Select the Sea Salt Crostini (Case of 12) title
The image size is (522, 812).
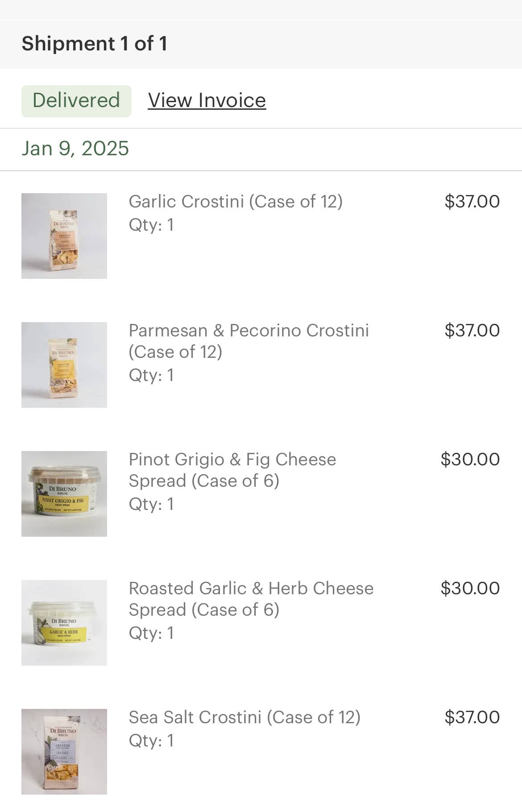244,717
